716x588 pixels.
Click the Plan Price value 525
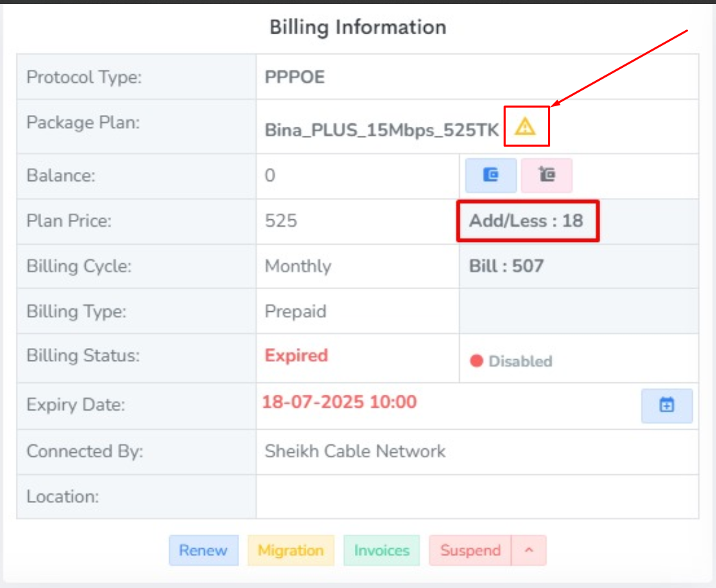tap(281, 221)
